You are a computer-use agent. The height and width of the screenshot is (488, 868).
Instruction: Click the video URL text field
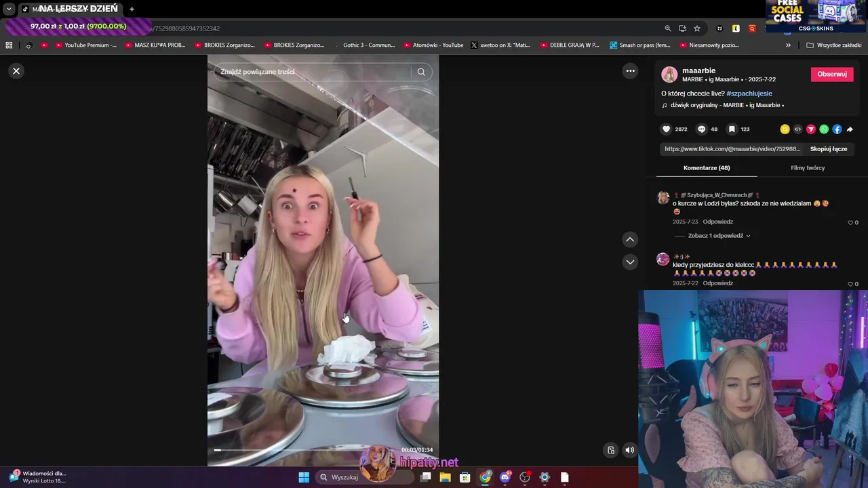[731, 148]
